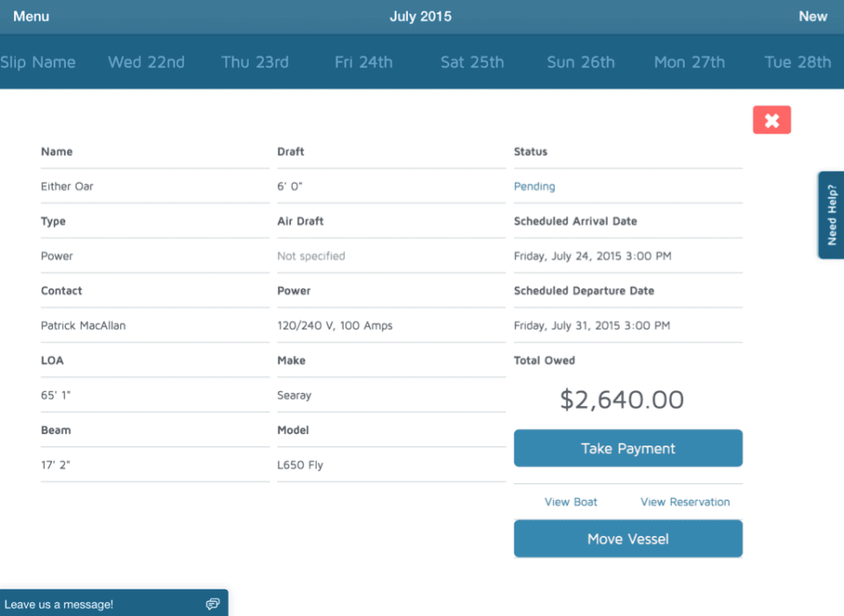The height and width of the screenshot is (616, 844).
Task: Click the chat bubble icon in message bar
Action: [x=212, y=604]
